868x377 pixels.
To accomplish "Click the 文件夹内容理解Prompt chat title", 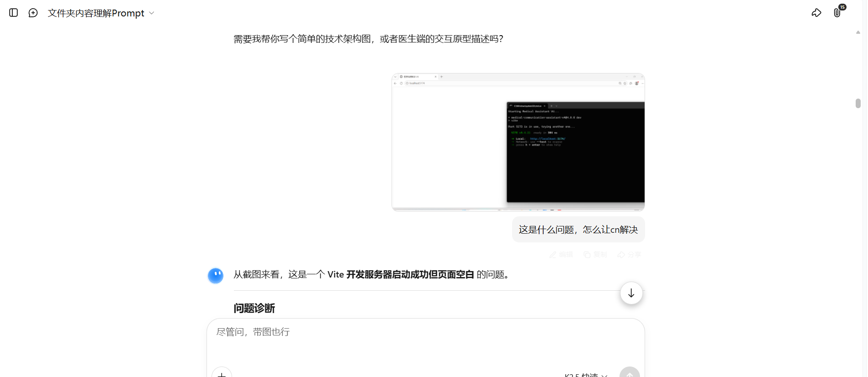I will coord(96,13).
